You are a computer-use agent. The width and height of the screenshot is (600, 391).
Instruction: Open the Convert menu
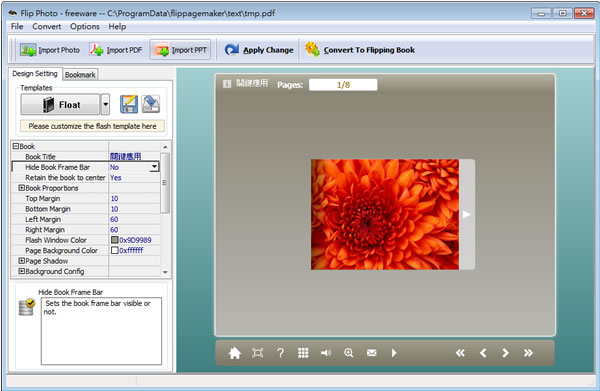click(47, 26)
